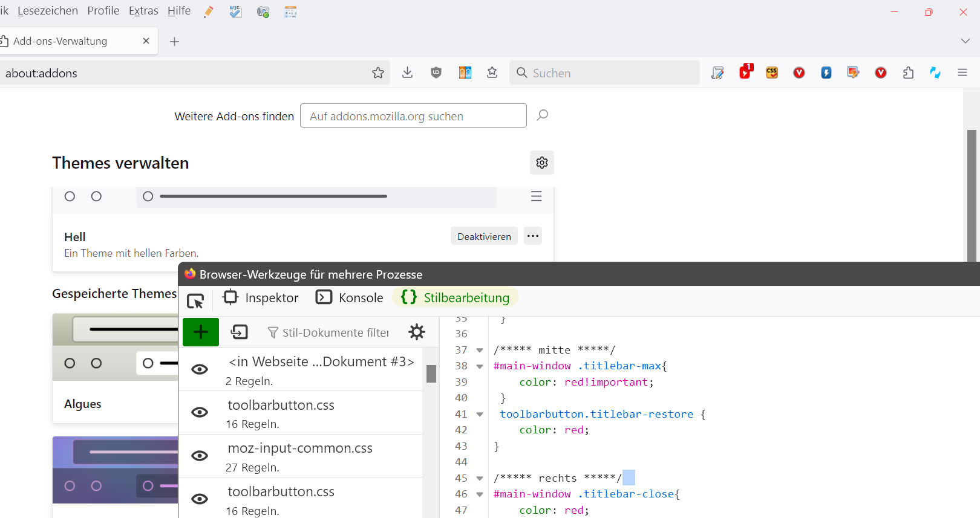
Task: Click the import style sheet icon
Action: coord(240,332)
